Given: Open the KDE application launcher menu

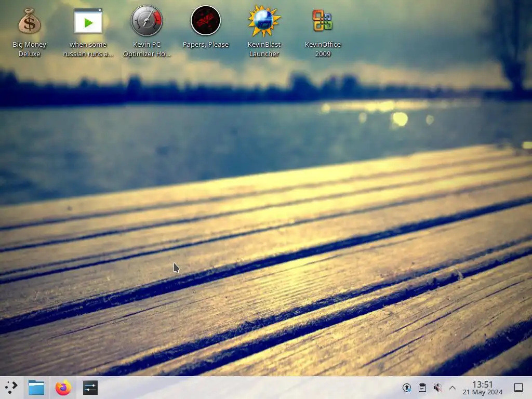Looking at the screenshot, I should click(11, 388).
